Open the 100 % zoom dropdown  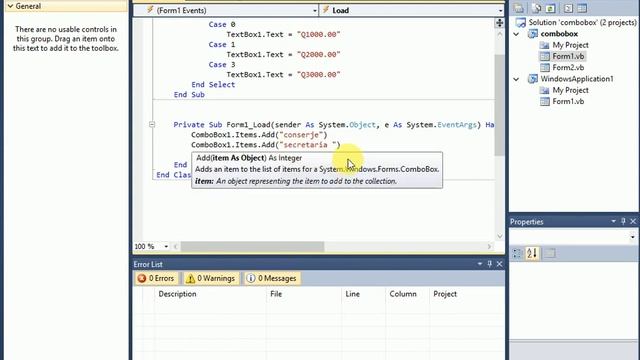(x=166, y=247)
